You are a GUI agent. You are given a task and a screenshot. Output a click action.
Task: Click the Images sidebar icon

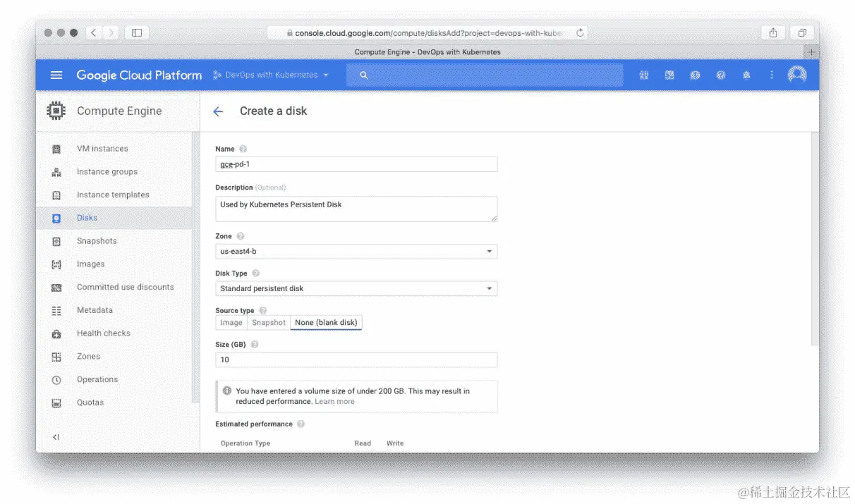tap(56, 264)
